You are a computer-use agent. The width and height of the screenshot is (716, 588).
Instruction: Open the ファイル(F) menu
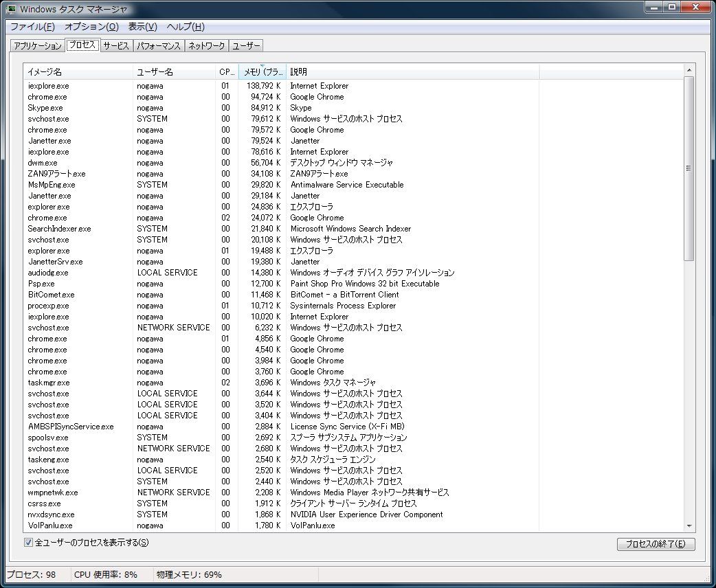tap(32, 27)
